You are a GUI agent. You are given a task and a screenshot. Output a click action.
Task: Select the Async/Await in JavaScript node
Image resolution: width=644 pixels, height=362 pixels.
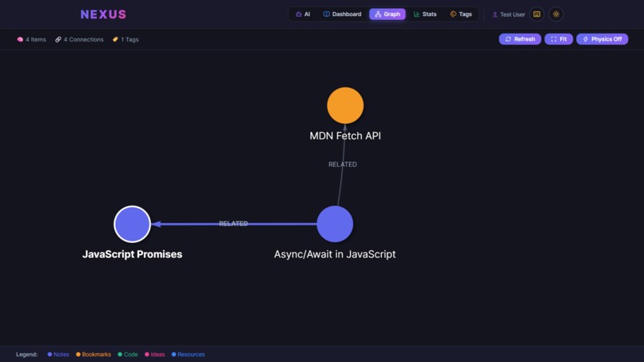[335, 224]
